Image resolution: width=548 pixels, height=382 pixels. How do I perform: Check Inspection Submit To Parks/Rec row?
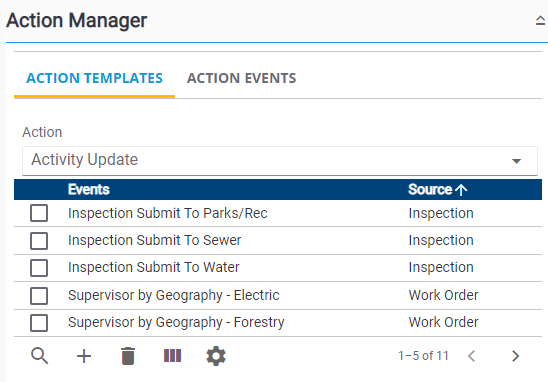(x=39, y=213)
